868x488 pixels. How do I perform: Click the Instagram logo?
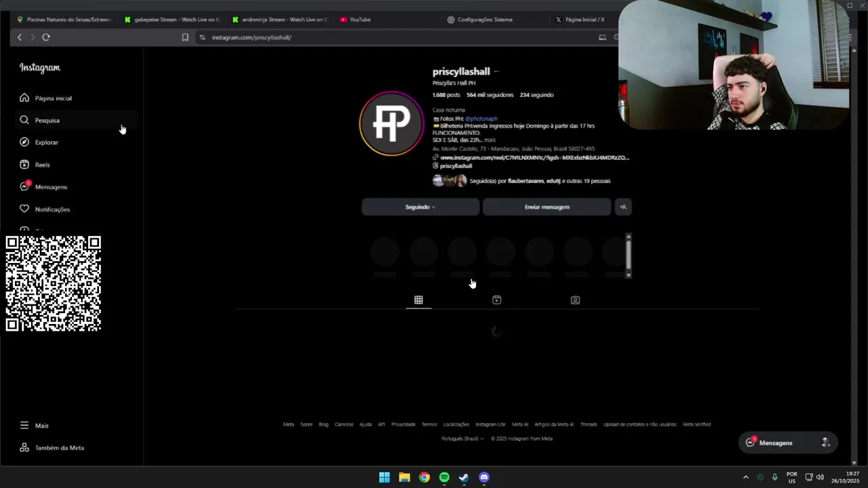39,68
